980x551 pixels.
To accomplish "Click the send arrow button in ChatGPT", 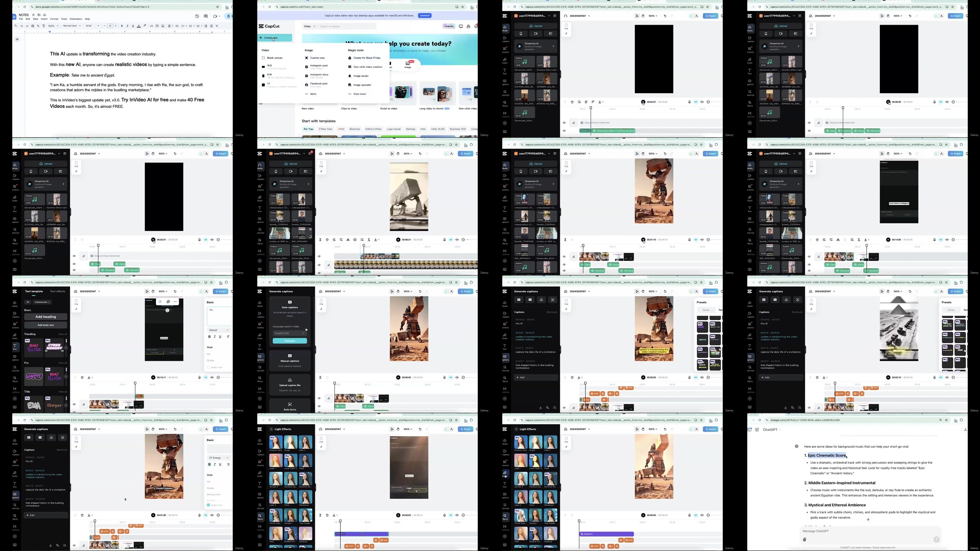I will point(936,539).
